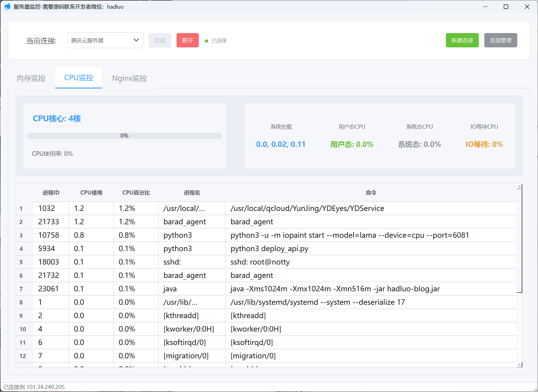Click the CPU使用率: 0% label
This screenshot has width=538, height=392.
click(x=52, y=154)
